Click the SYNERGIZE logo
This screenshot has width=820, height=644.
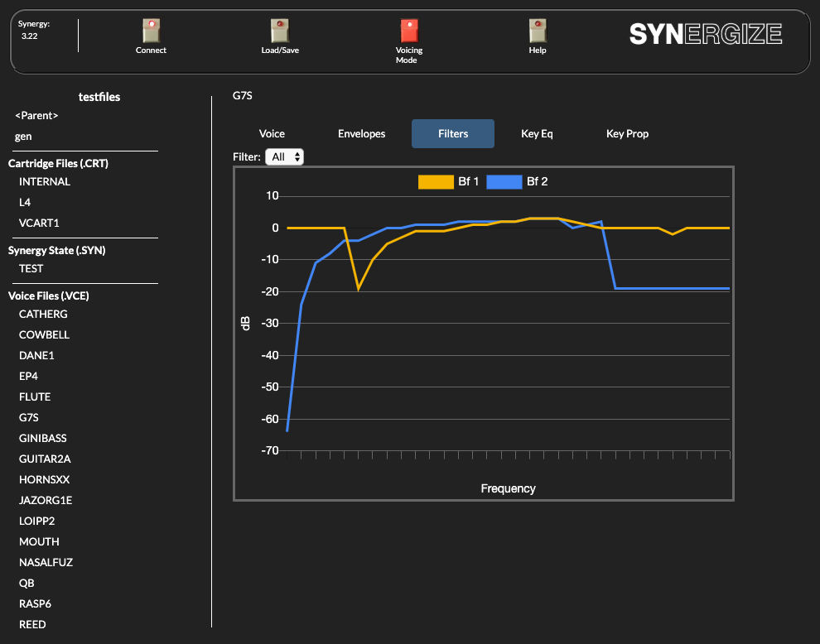[x=706, y=34]
